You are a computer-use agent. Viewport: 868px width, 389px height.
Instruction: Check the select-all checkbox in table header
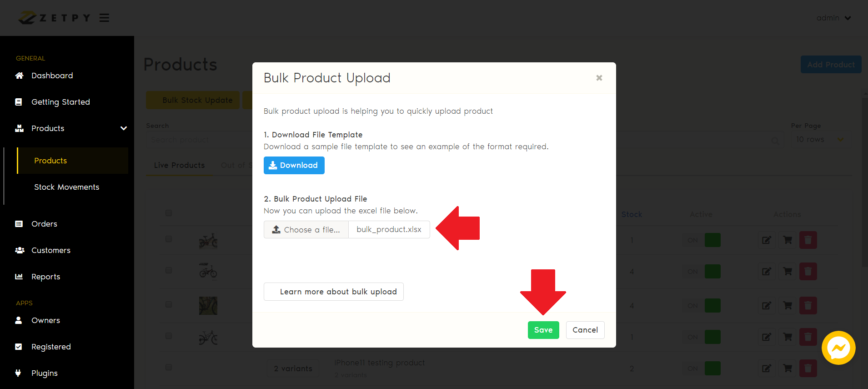169,213
